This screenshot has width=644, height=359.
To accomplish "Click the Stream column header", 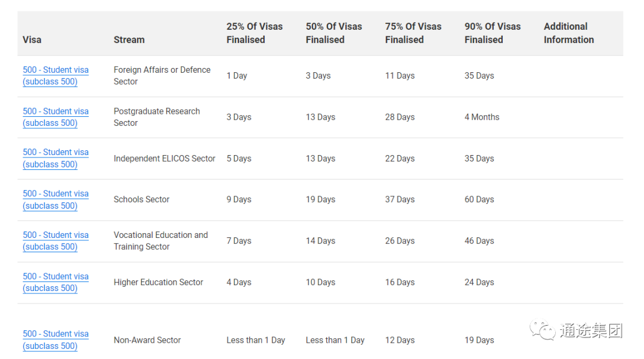I will [129, 40].
